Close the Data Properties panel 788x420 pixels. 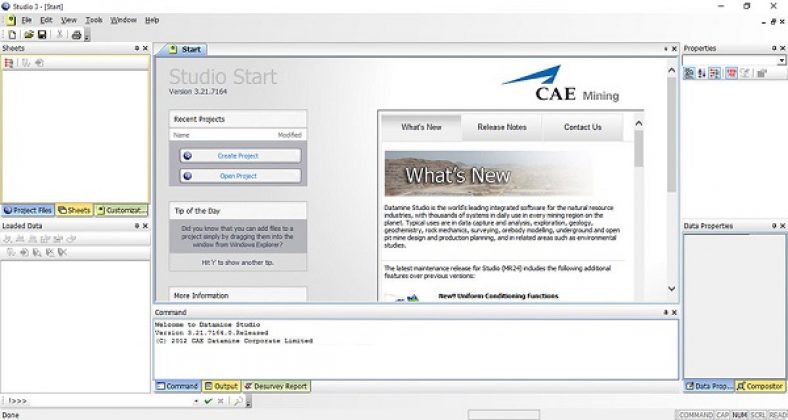782,226
